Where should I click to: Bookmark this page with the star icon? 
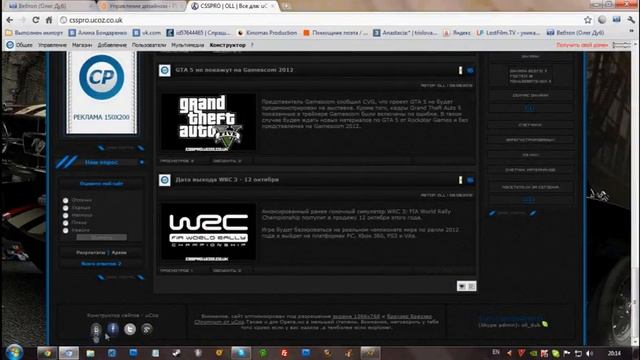click(x=587, y=20)
